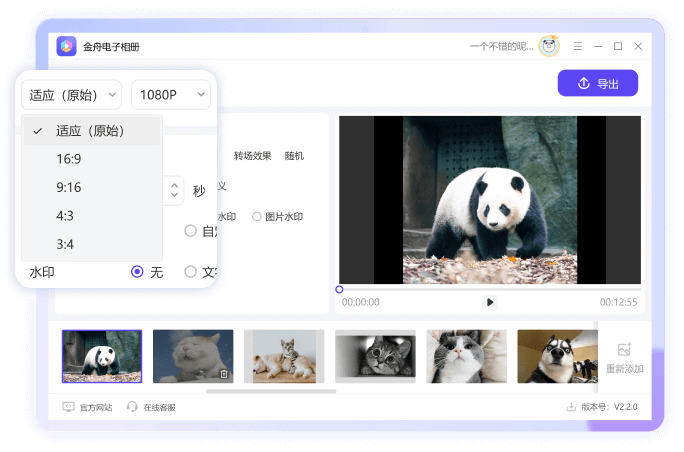Maximize the 金舟电子相册 window
Screen dimensions: 684x452
[x=618, y=46]
